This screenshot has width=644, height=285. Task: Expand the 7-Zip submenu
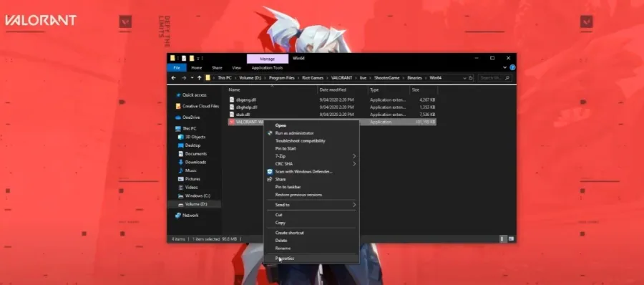(354, 156)
